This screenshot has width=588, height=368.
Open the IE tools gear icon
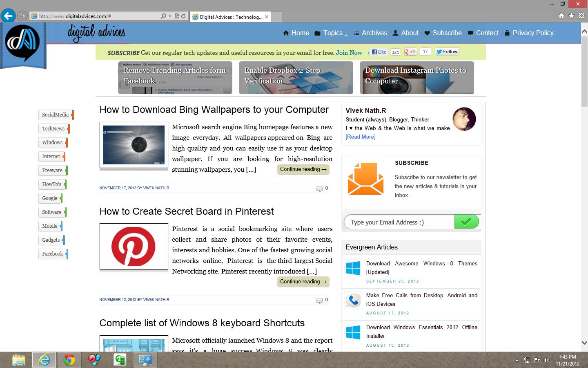(x=581, y=16)
